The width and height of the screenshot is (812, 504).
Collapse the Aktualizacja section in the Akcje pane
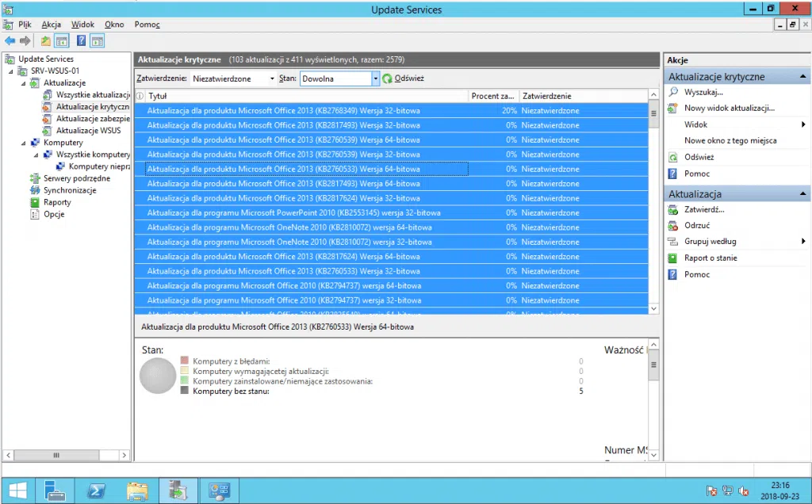804,193
